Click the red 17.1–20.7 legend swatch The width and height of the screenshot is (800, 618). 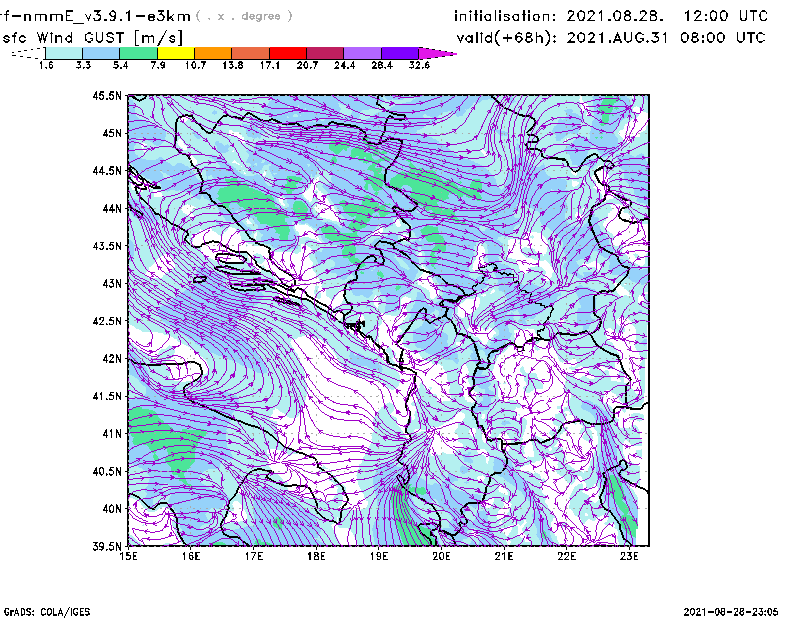coord(288,53)
